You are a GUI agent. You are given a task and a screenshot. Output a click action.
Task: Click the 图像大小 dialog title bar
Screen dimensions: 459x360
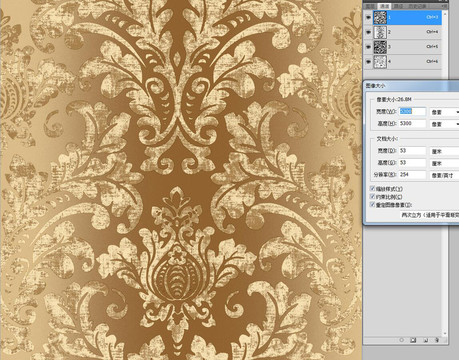pos(411,86)
